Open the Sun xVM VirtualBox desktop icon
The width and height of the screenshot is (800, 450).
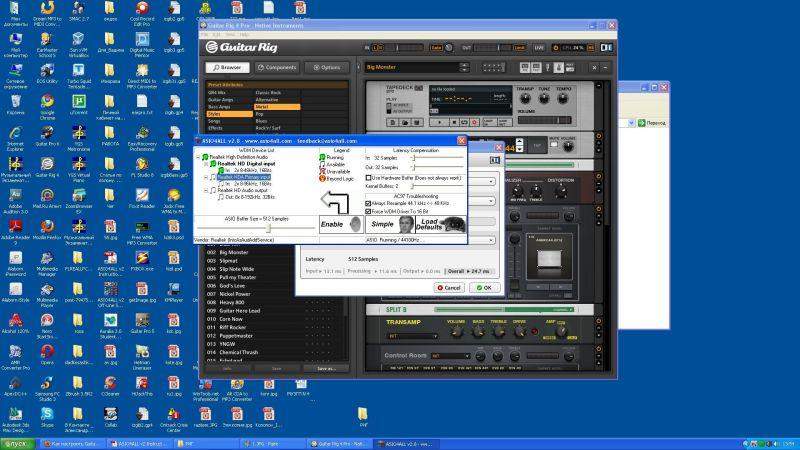point(79,44)
